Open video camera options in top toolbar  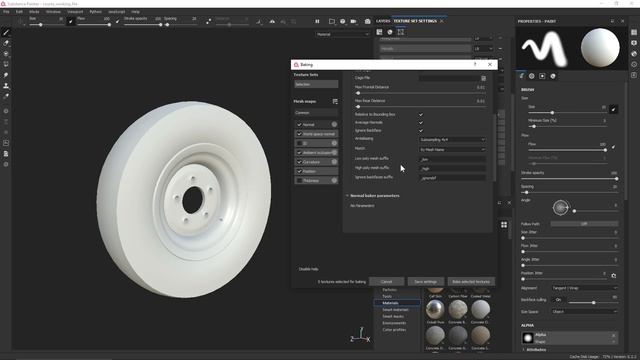353,21
